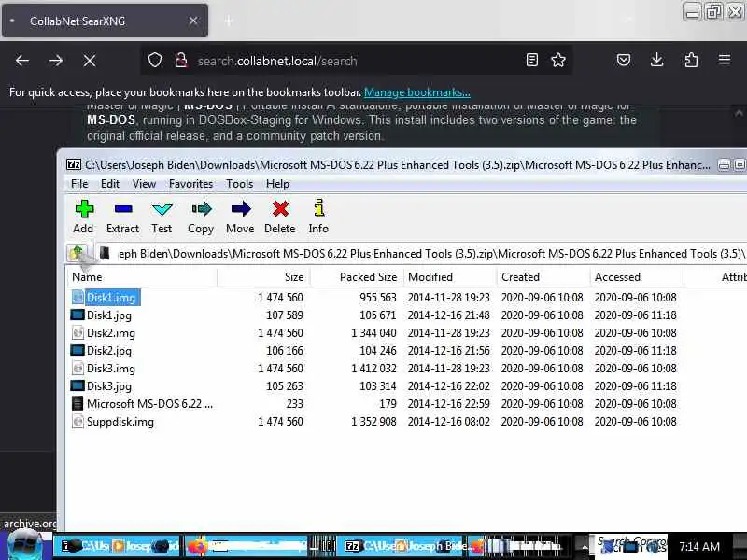Bookmark this page with the star icon

[558, 60]
